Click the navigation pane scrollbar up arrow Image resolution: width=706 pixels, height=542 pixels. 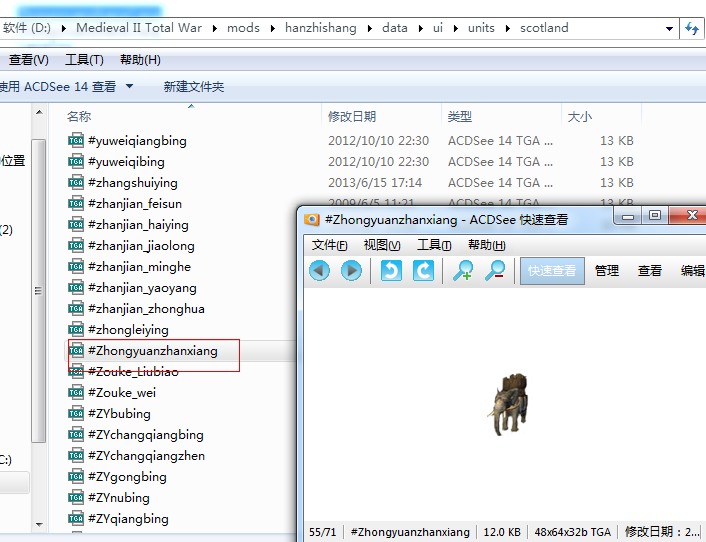tap(39, 112)
